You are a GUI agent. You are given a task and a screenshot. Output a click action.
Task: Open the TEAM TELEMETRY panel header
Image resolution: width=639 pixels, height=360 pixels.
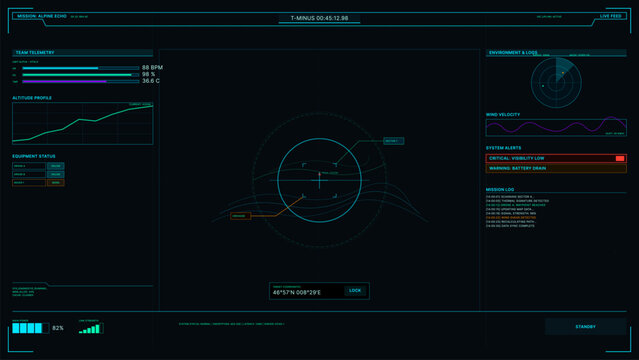tap(83, 53)
